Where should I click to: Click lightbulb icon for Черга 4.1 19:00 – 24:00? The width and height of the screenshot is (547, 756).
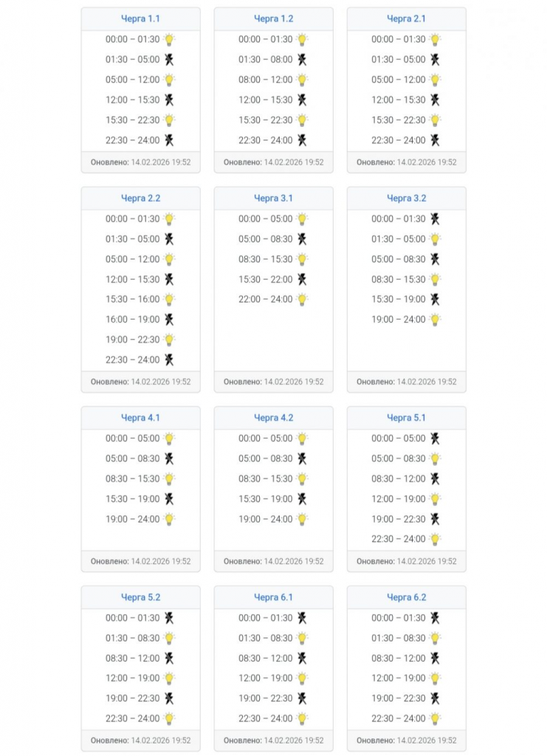coord(169,519)
